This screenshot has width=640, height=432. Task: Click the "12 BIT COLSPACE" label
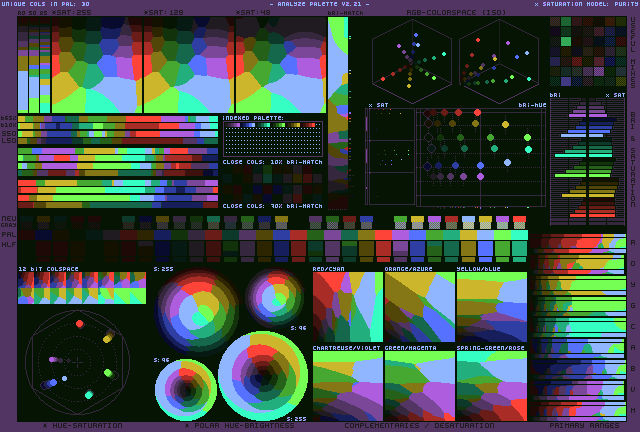(x=48, y=269)
